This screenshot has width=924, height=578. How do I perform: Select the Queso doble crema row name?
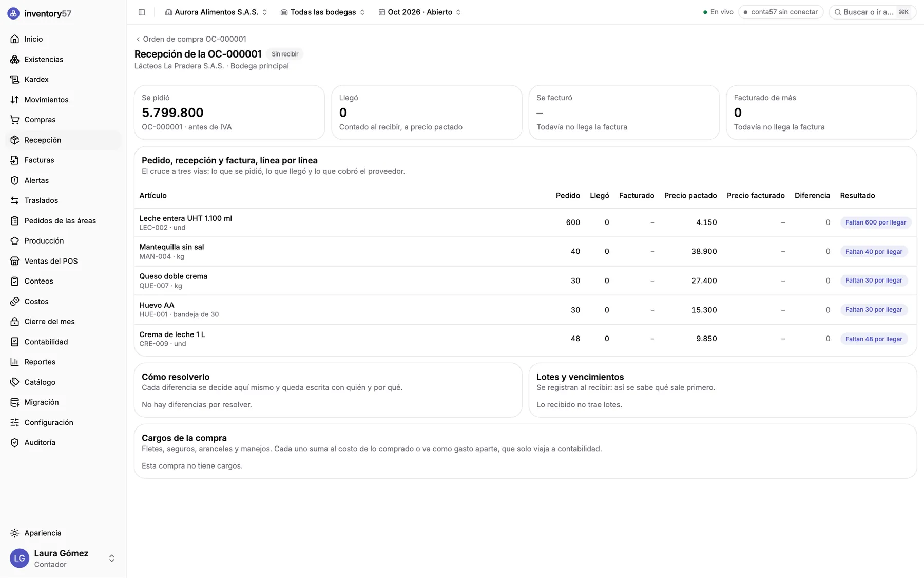[173, 276]
